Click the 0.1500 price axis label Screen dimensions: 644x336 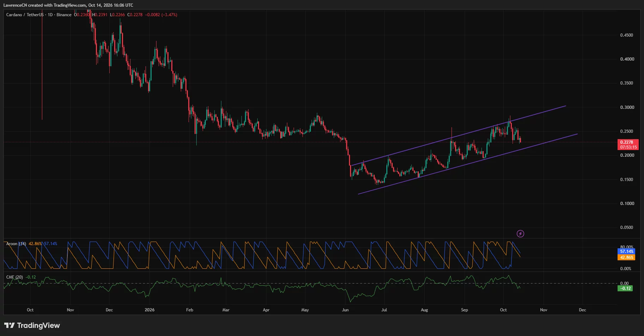click(x=627, y=180)
